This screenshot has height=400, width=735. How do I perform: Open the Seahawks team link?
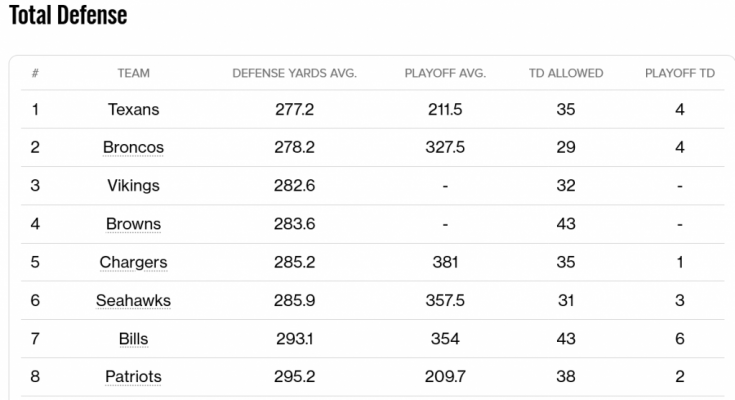coord(134,300)
